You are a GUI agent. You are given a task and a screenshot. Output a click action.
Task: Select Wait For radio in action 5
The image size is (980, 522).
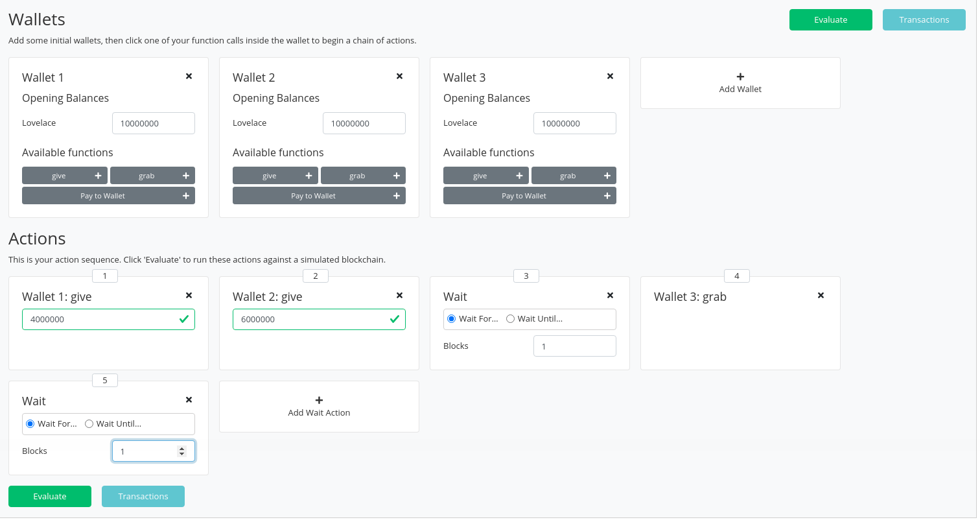coord(30,424)
